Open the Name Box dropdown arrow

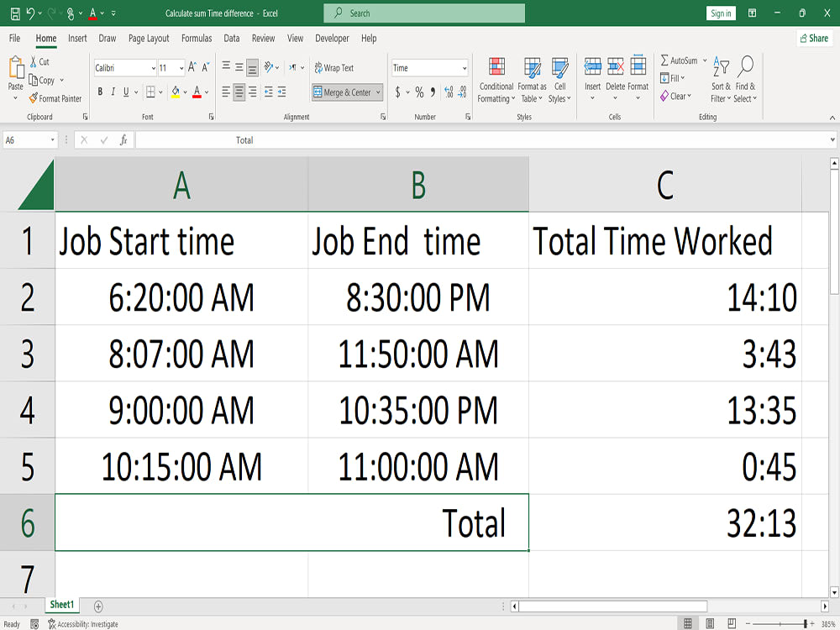52,139
